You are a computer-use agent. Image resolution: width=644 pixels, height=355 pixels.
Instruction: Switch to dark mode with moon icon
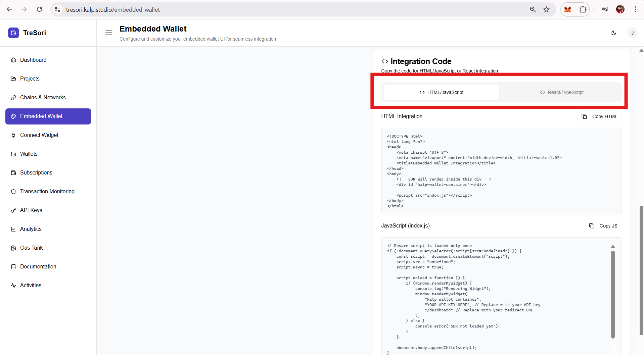point(614,33)
